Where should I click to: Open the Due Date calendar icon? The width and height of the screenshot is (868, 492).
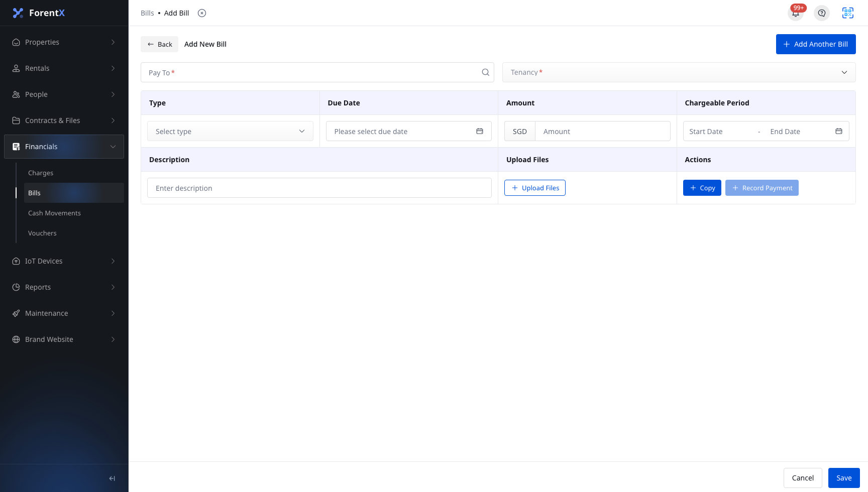pyautogui.click(x=480, y=132)
